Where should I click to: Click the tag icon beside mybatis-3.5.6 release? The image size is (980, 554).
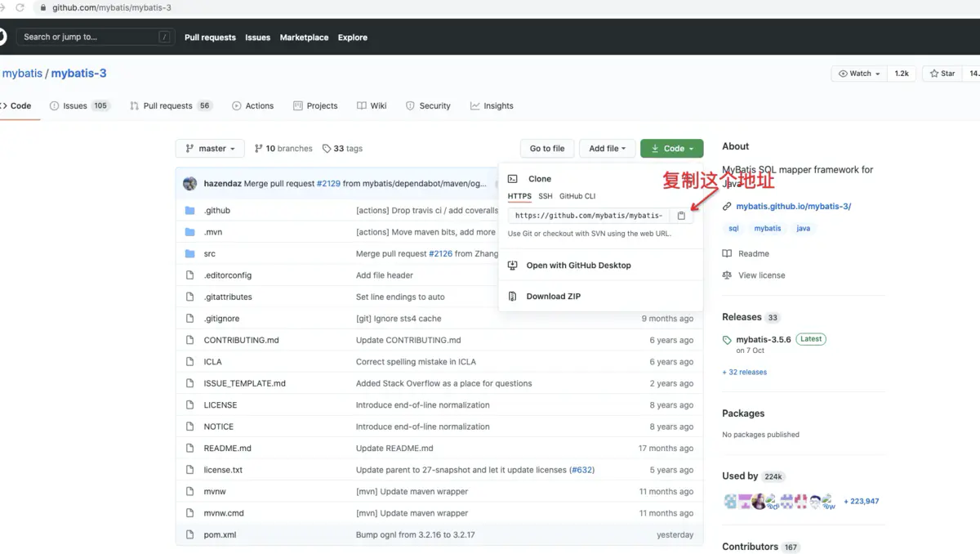[x=728, y=340]
